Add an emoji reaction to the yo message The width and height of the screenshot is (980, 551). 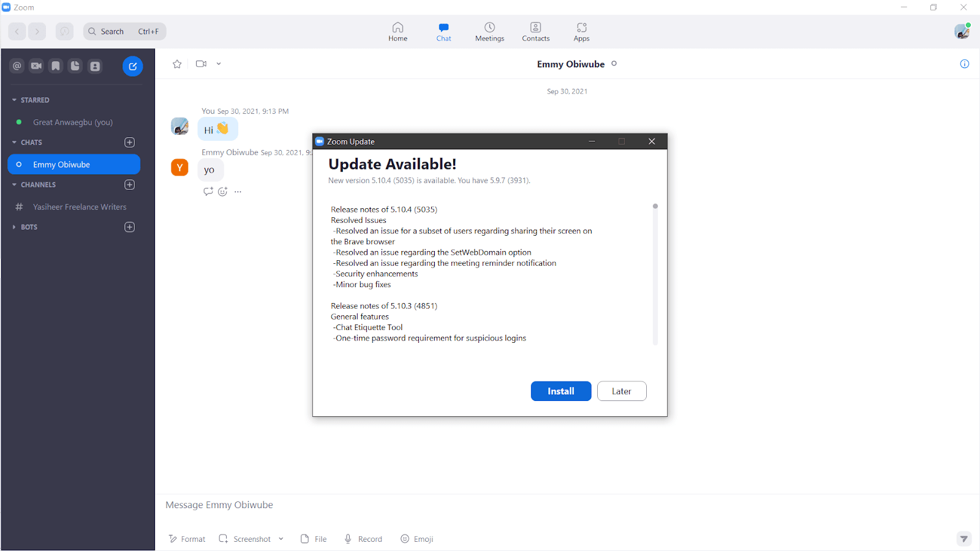click(222, 192)
